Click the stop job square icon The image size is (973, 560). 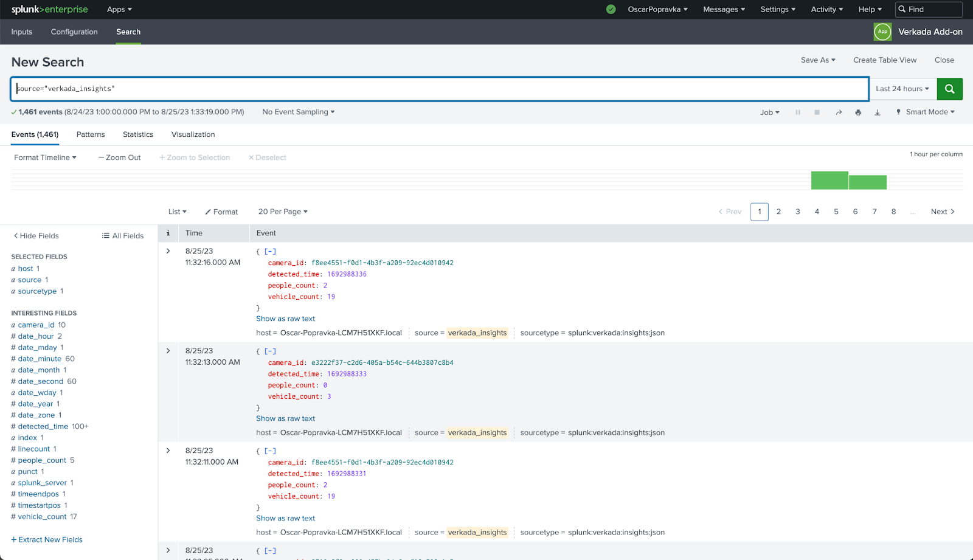[817, 112]
